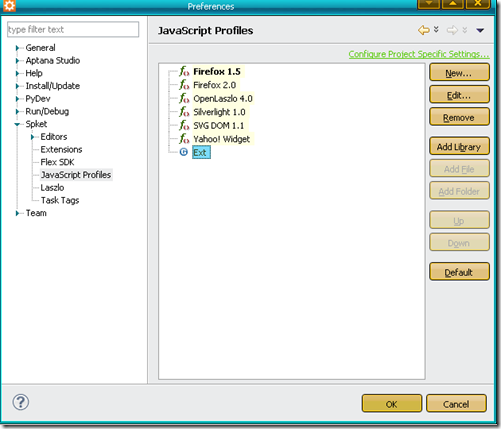The height and width of the screenshot is (429, 501).
Task: Select the SVG DOM 1.1 profile name
Action: pyautogui.click(x=219, y=125)
